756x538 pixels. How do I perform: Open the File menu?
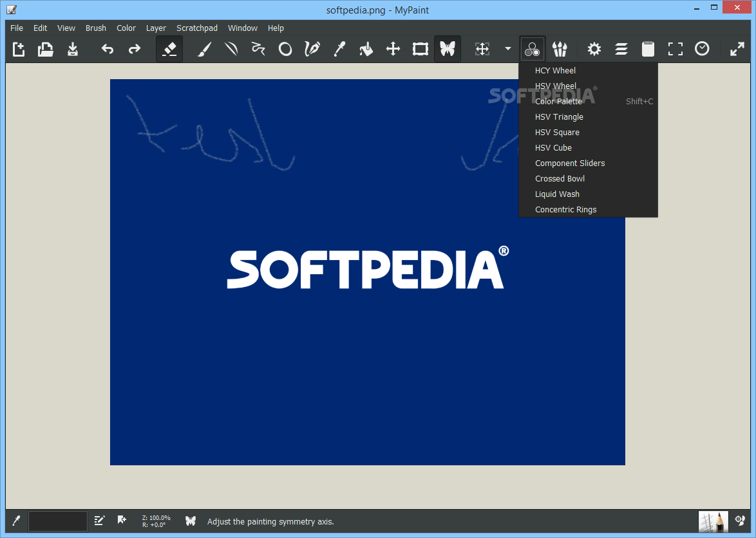[16, 28]
